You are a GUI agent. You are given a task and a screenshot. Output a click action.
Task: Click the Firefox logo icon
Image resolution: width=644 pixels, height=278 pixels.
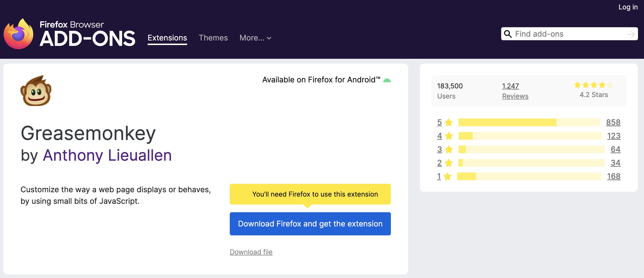[x=19, y=34]
